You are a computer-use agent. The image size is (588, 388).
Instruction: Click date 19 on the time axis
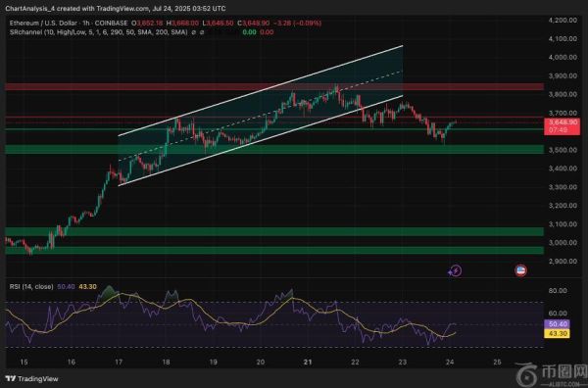pos(213,363)
